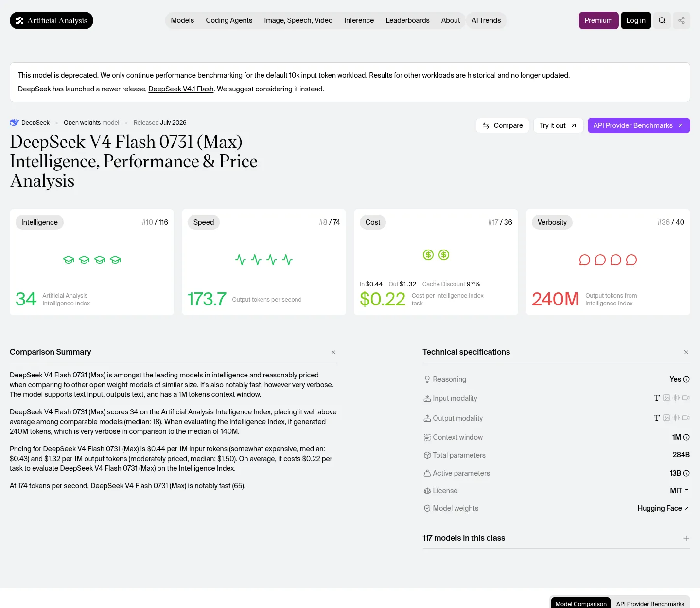Click the Speed card label

(x=204, y=222)
